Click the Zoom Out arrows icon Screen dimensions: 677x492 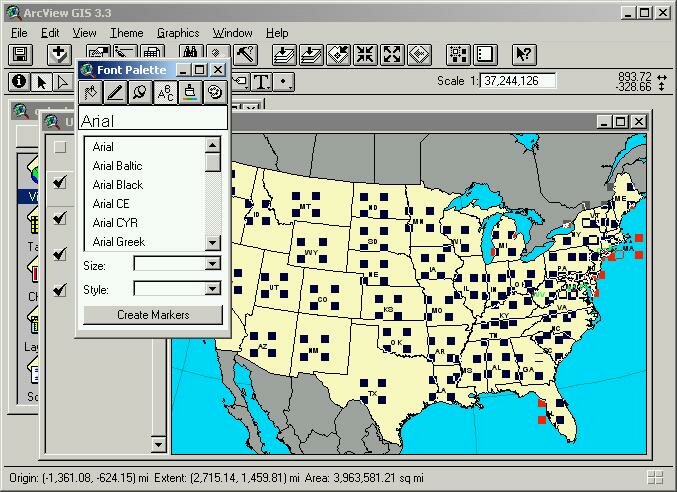point(392,55)
